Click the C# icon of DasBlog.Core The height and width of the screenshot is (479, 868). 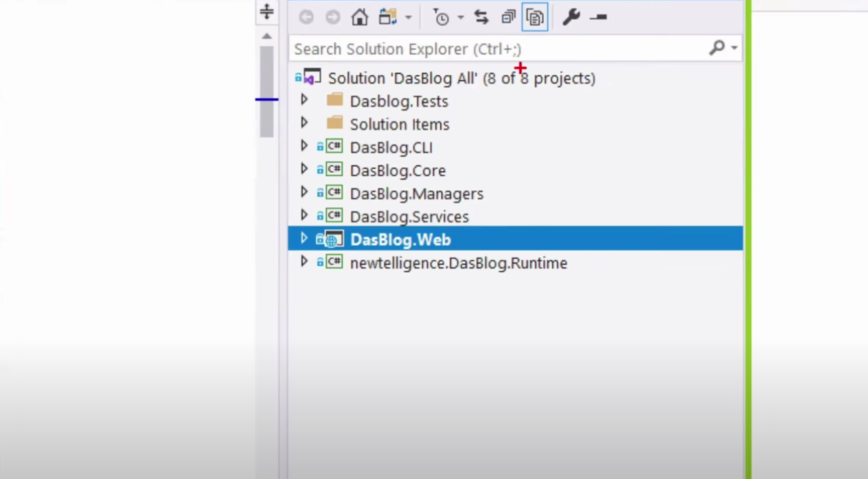334,169
